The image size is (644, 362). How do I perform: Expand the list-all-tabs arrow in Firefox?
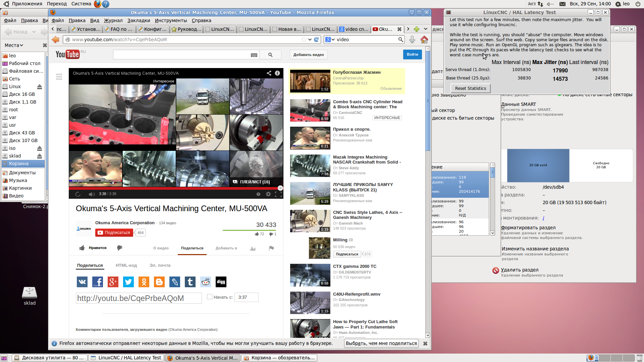[x=426, y=29]
